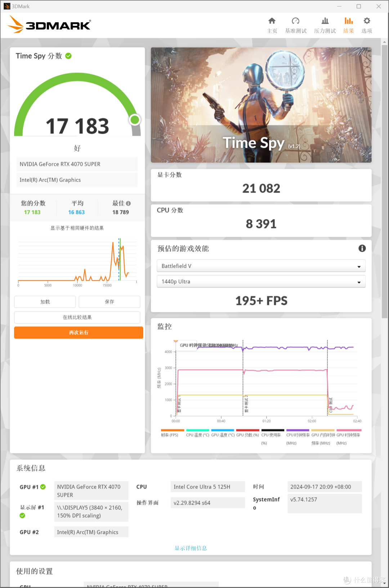The image size is (389, 588).
Task: Open the Battlefield V game dropdown
Action: (x=261, y=266)
